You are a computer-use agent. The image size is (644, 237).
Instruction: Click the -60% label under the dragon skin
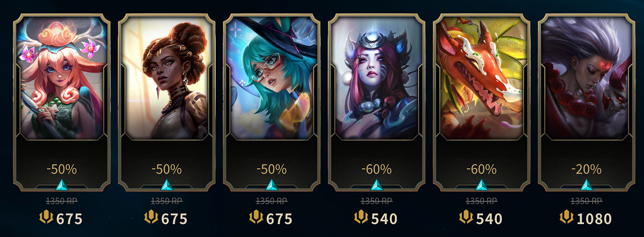click(481, 169)
